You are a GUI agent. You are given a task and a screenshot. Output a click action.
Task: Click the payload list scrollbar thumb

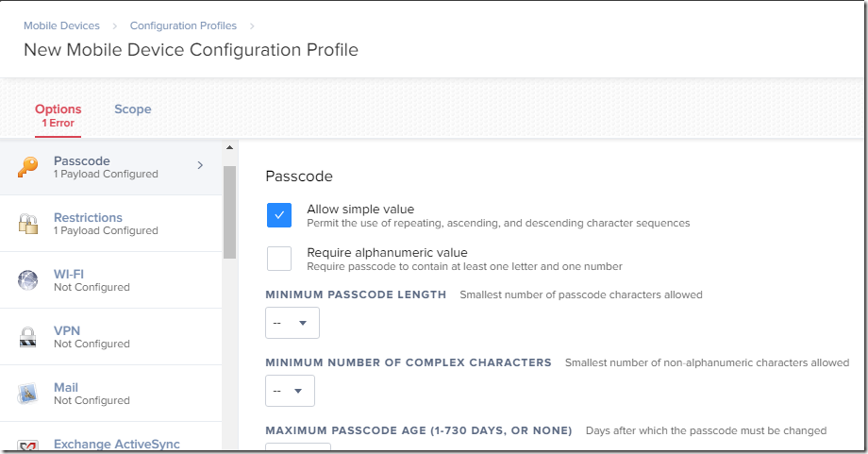(229, 212)
